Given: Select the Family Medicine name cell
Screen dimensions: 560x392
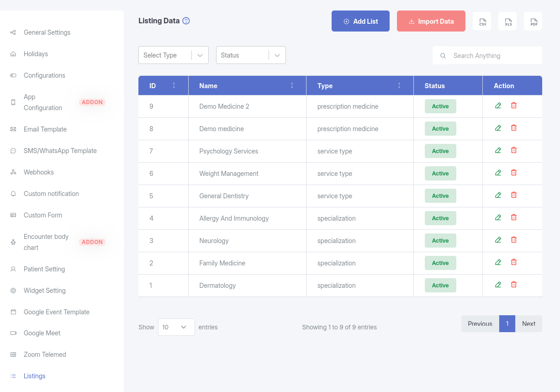Looking at the screenshot, I should coord(247,263).
